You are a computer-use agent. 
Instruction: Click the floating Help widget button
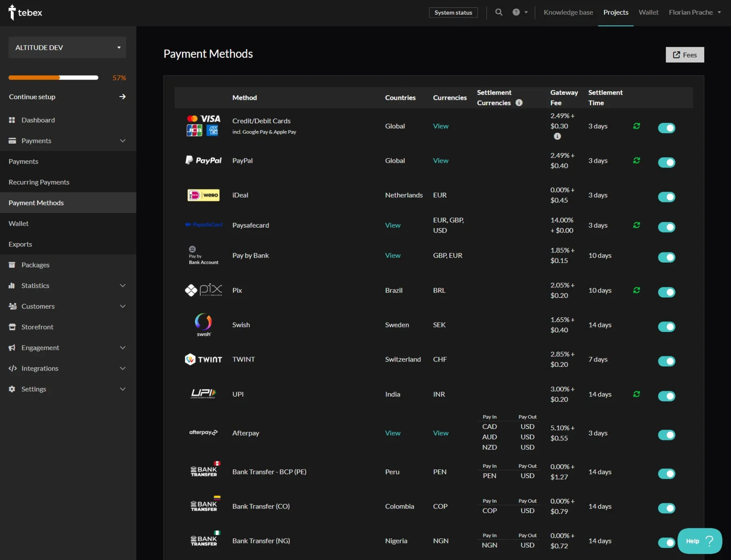tap(700, 541)
